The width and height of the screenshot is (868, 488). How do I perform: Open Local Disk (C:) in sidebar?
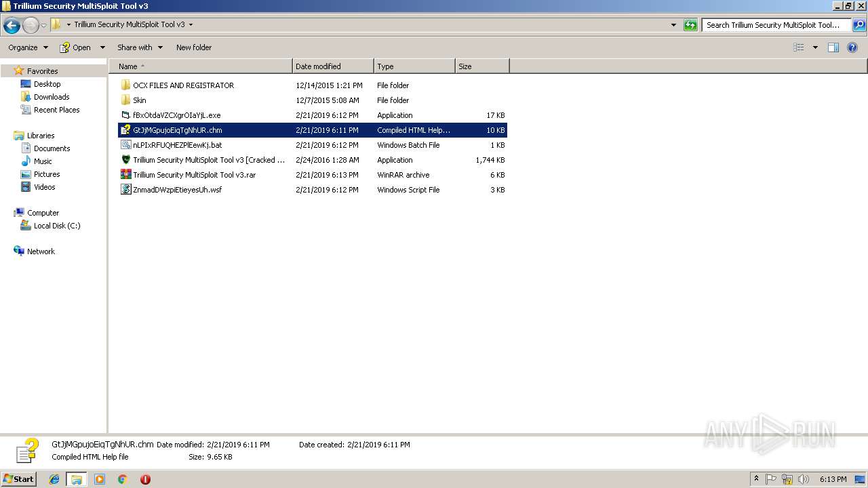click(x=57, y=226)
